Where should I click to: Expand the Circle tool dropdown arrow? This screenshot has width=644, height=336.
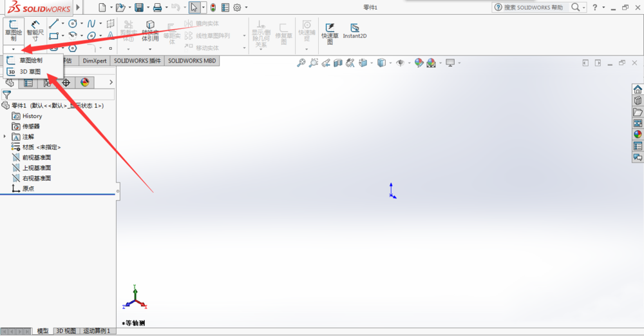pyautogui.click(x=81, y=24)
